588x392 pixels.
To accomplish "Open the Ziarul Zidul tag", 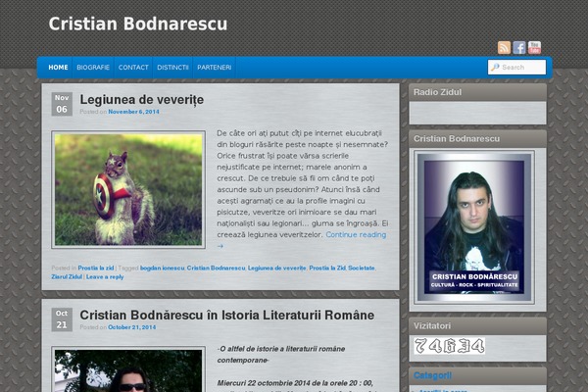I will [67, 276].
